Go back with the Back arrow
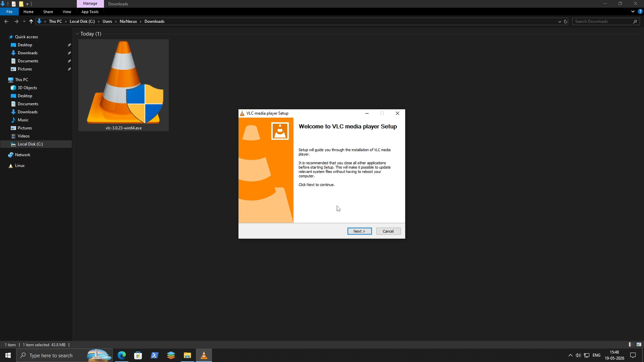The image size is (644, 362). point(6,21)
